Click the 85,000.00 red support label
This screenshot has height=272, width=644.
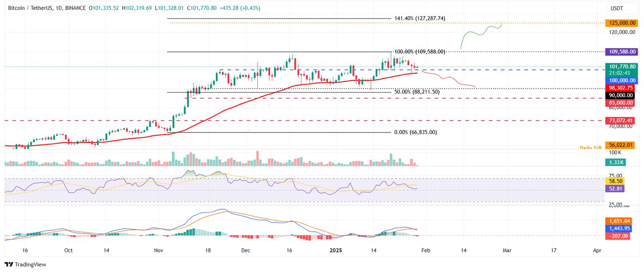pyautogui.click(x=621, y=102)
